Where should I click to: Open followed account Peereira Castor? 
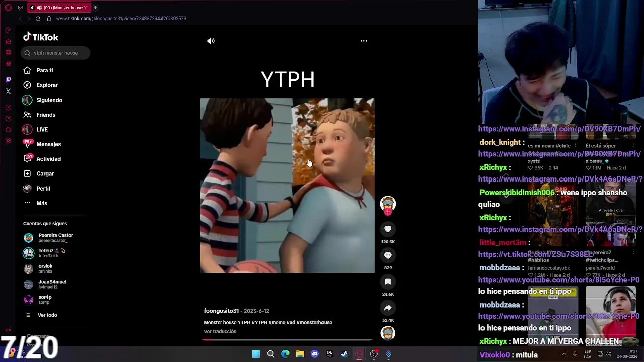click(48, 238)
